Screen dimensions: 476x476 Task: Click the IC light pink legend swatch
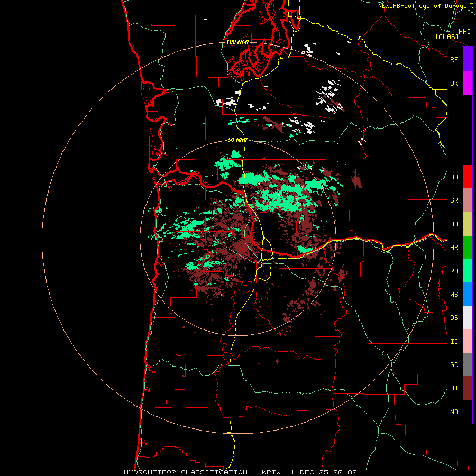coord(467,341)
